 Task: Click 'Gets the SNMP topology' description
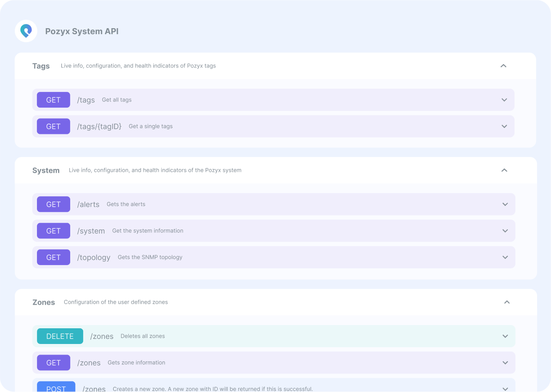[x=150, y=258]
